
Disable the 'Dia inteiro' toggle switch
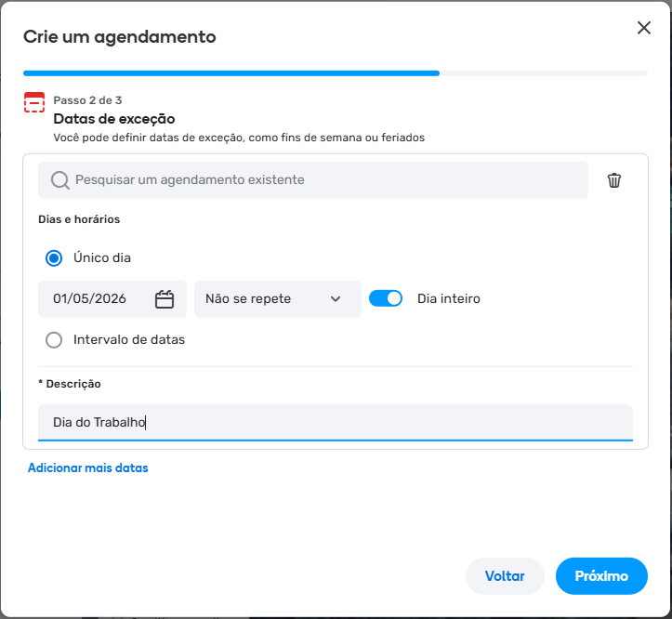386,298
